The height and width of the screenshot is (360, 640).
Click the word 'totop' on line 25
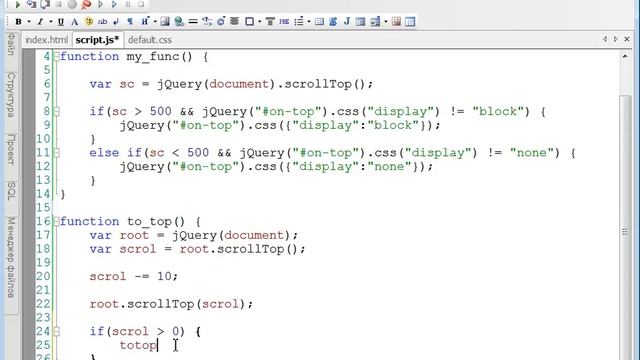coord(138,345)
